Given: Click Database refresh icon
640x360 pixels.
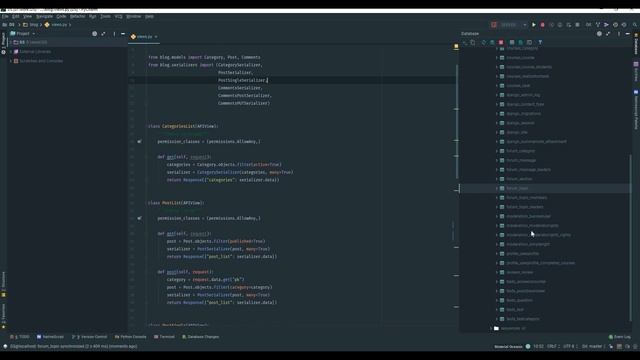Looking at the screenshot, I should point(484,42).
